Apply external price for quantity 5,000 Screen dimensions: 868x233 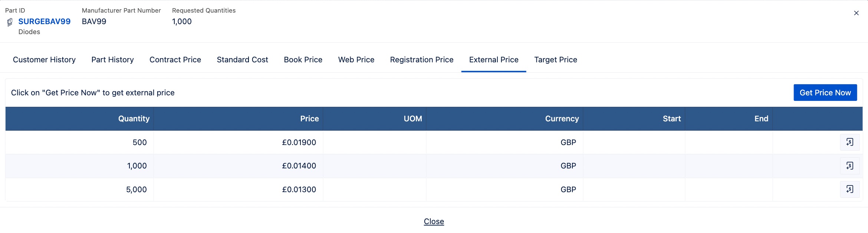click(849, 189)
